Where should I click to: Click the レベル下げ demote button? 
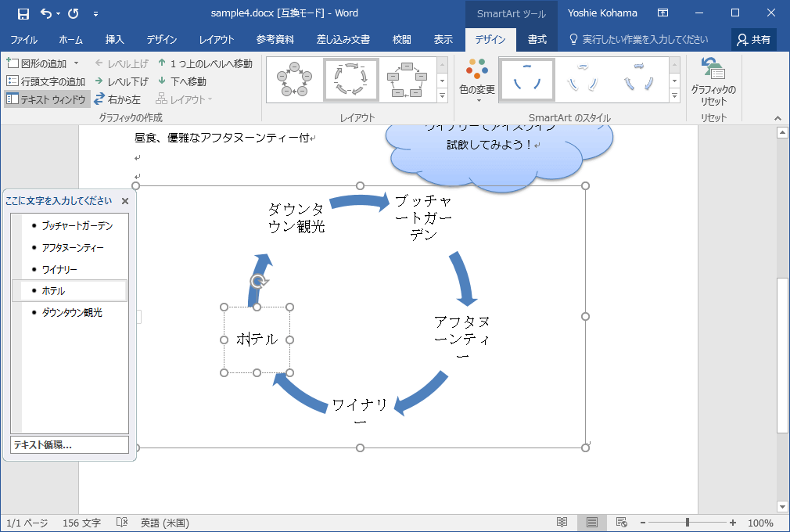tap(122, 81)
